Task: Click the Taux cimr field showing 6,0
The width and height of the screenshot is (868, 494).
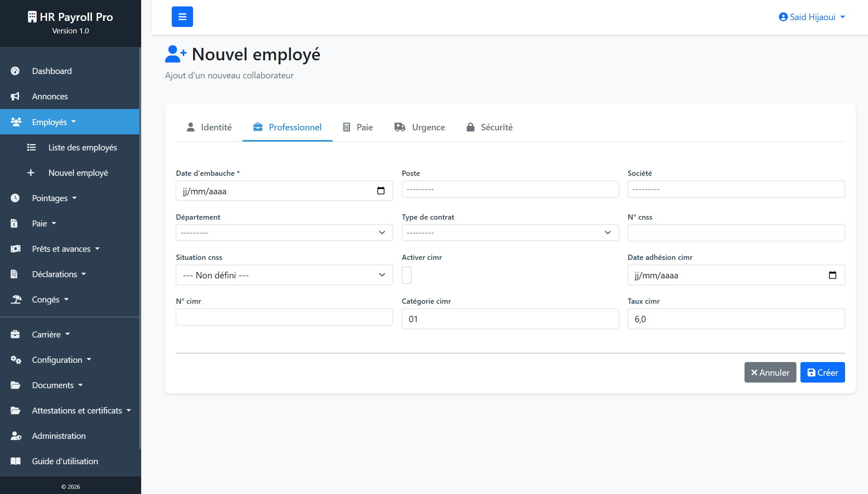Action: (x=736, y=319)
